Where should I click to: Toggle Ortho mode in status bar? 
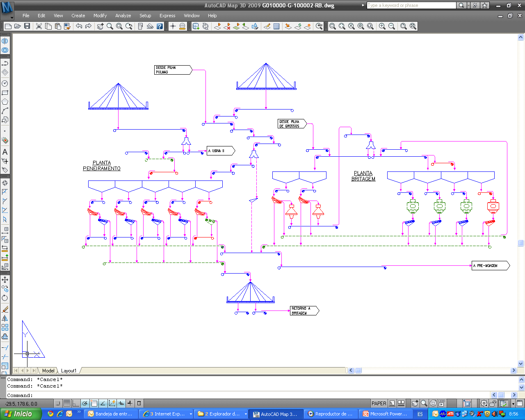76,404
